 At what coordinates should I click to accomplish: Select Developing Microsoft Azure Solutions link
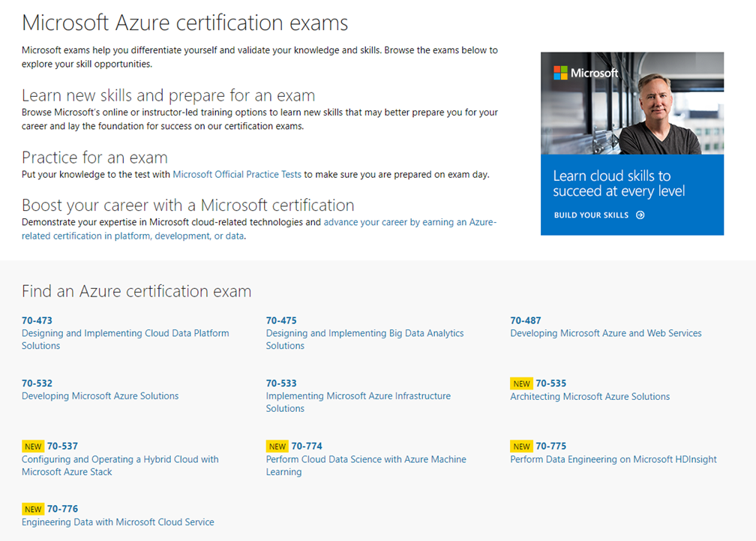100,396
